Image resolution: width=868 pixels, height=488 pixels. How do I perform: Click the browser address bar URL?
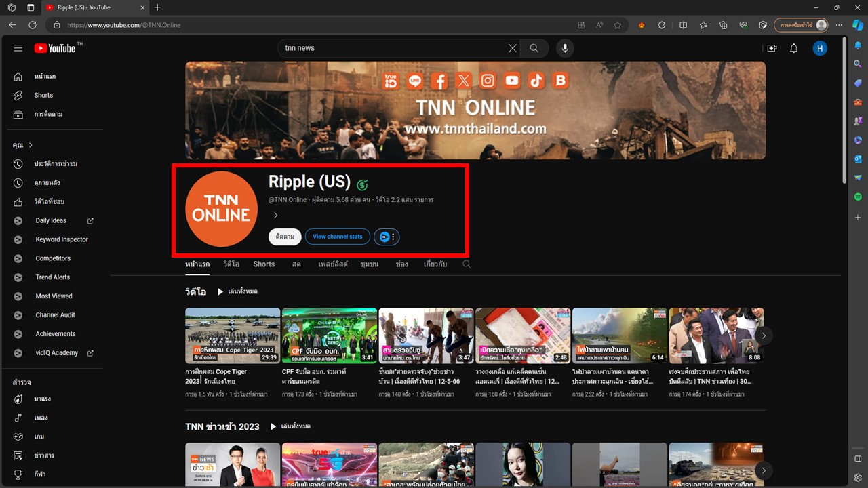click(123, 25)
